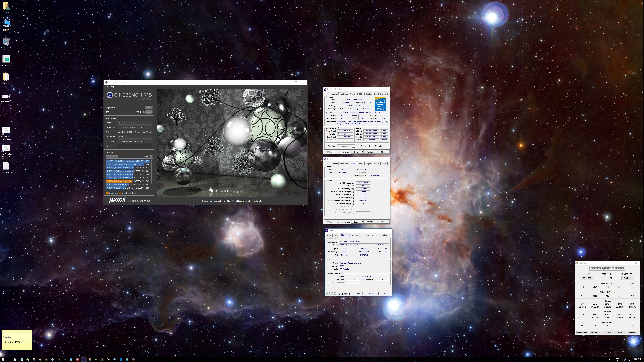This screenshot has height=362, width=644.
Task: Open the Windows Start menu
Action: coord(3,359)
